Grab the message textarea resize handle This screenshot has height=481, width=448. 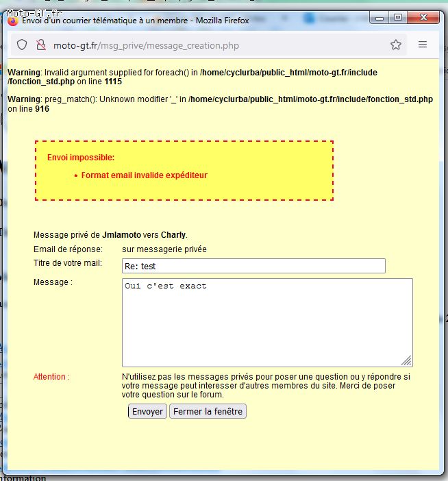407,360
